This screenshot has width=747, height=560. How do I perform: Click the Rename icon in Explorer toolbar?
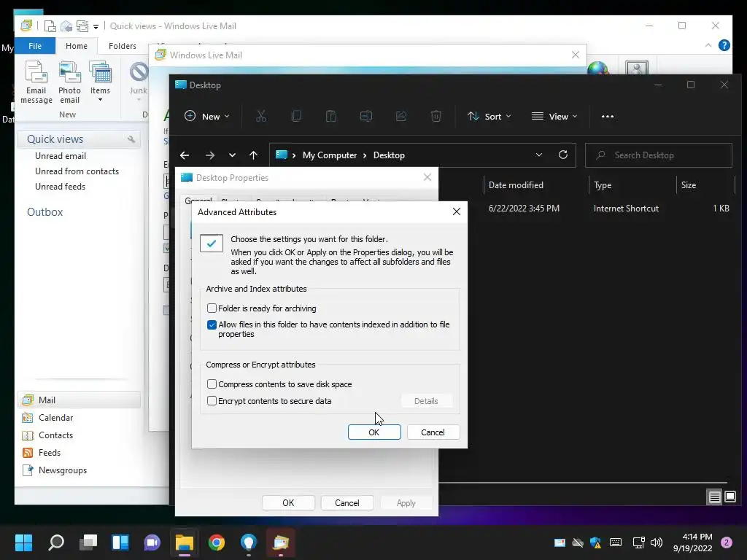click(366, 116)
